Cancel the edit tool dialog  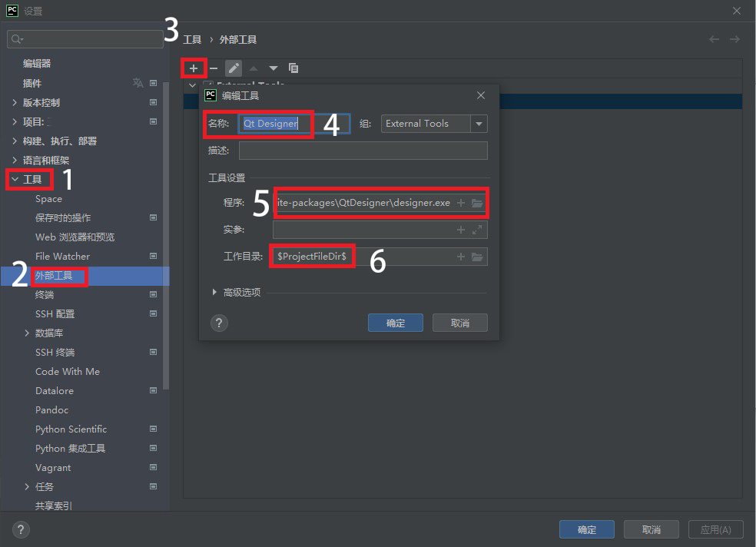[x=460, y=323]
